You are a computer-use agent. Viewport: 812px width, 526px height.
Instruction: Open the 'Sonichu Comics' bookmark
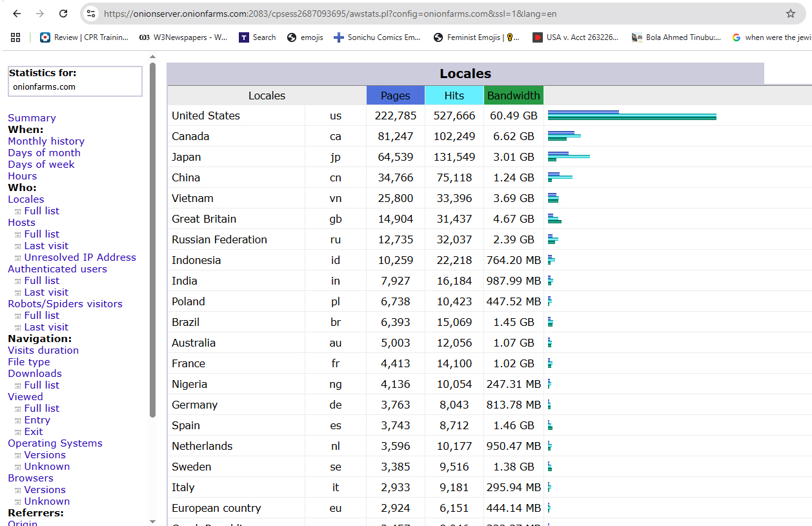pos(377,37)
